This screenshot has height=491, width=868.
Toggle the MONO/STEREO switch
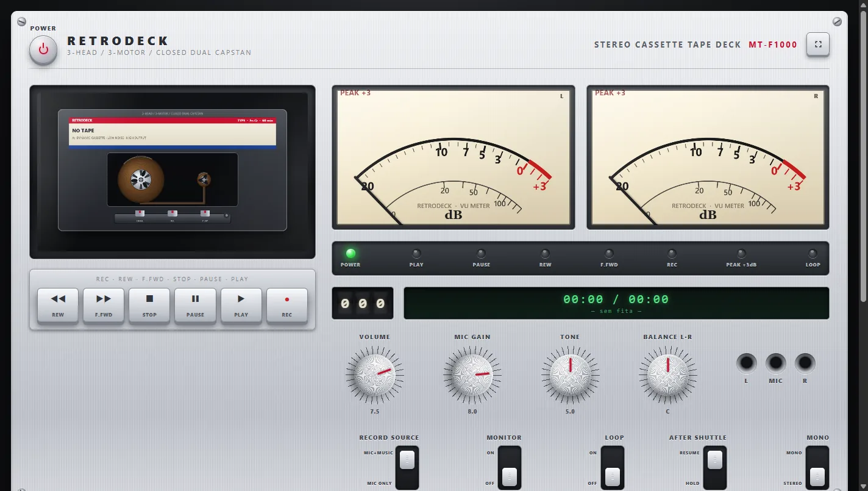coord(817,468)
